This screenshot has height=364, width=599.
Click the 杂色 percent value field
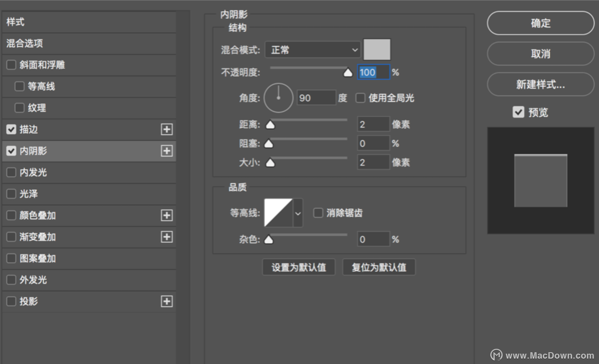373,239
